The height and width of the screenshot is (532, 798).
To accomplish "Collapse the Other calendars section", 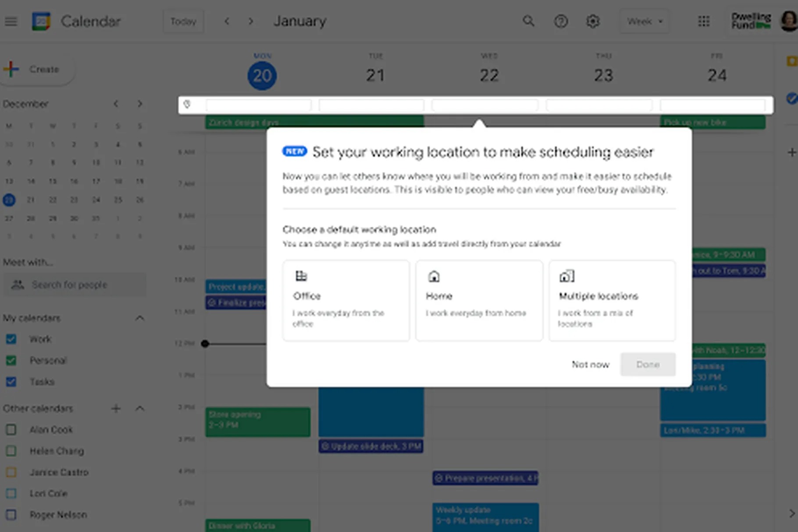I will (x=139, y=409).
